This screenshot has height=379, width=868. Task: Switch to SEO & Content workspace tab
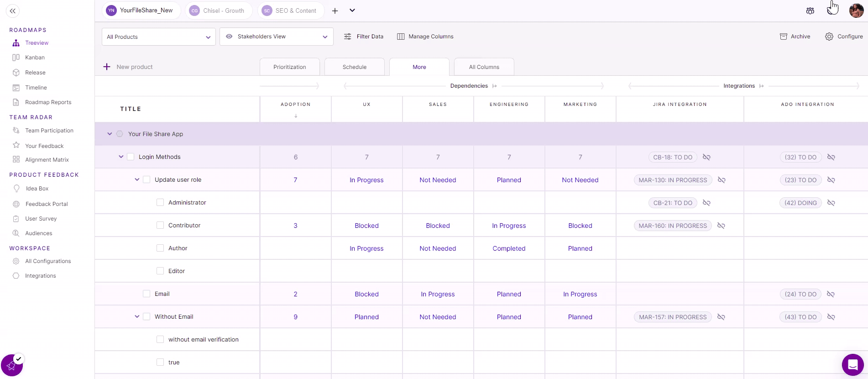pyautogui.click(x=291, y=11)
